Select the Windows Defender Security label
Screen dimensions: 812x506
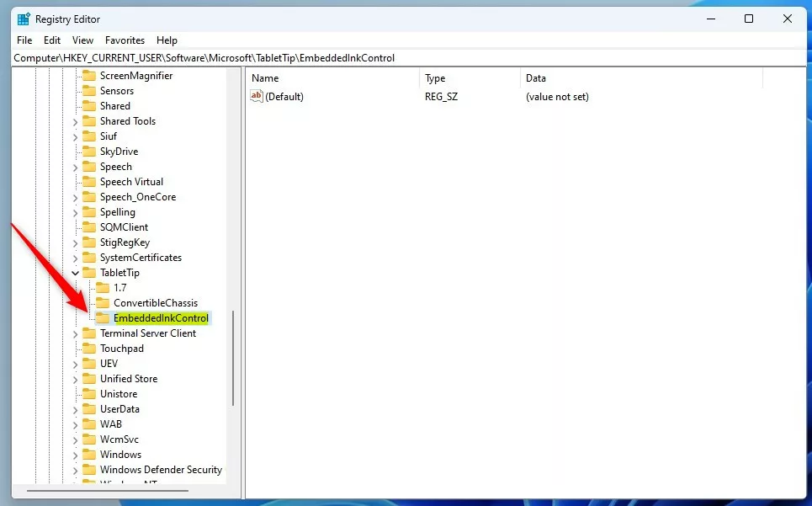161,470
